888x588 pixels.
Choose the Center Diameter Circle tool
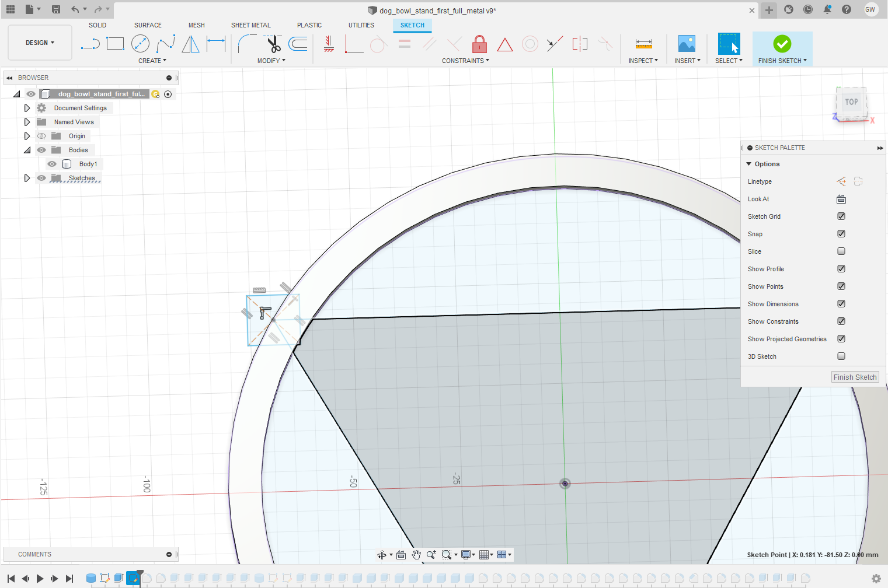(x=140, y=44)
